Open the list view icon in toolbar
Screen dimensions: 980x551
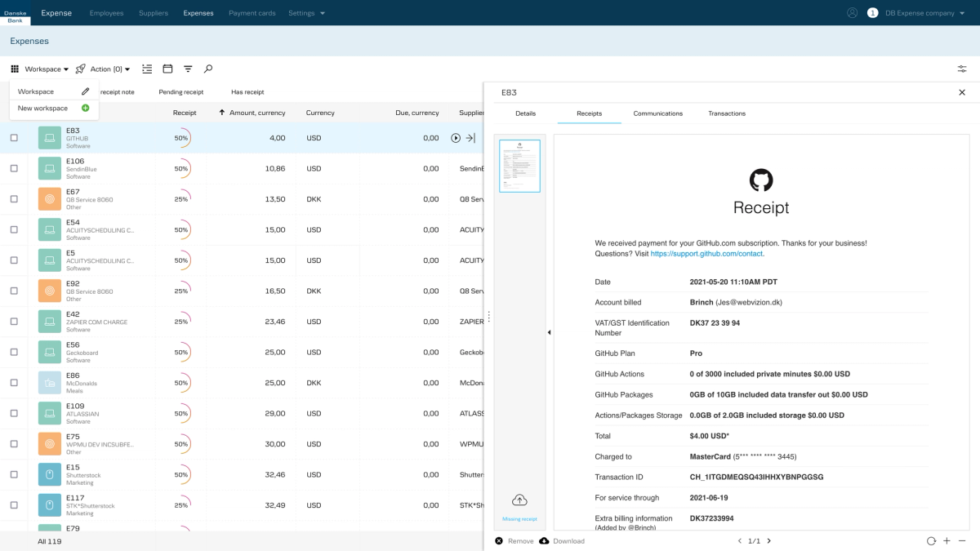(147, 69)
